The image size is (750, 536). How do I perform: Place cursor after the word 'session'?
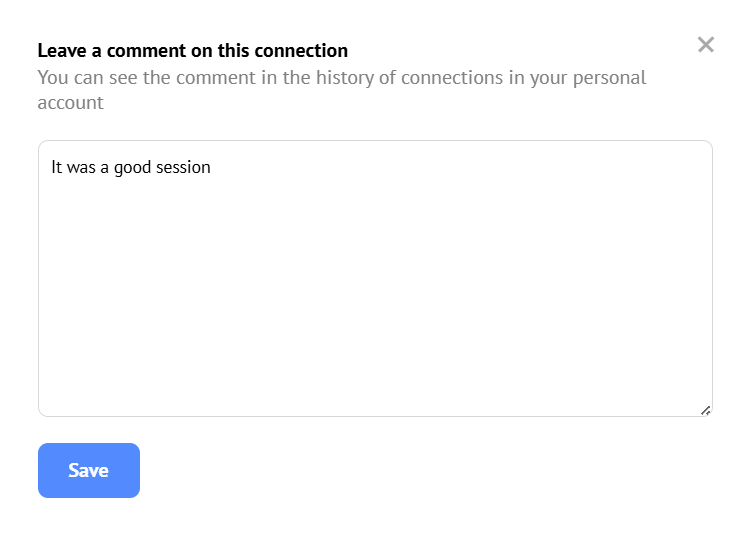[x=212, y=167]
